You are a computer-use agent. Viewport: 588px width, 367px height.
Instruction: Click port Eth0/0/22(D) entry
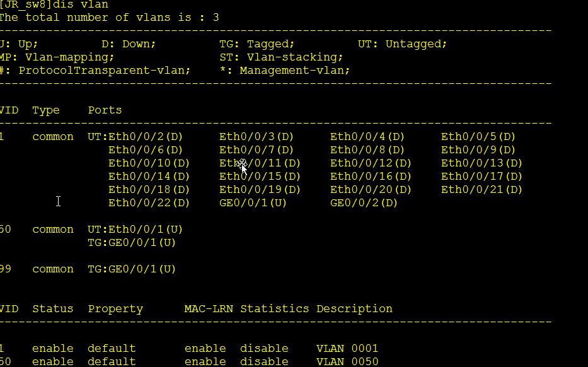(x=149, y=203)
